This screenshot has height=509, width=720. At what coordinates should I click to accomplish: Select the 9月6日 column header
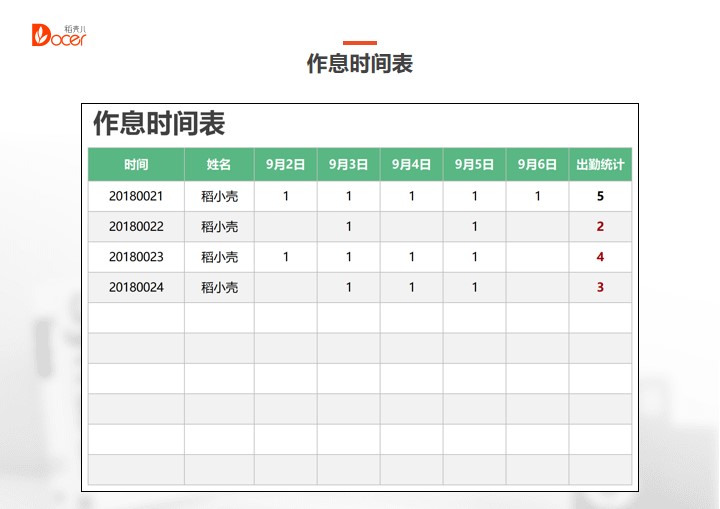pos(537,165)
